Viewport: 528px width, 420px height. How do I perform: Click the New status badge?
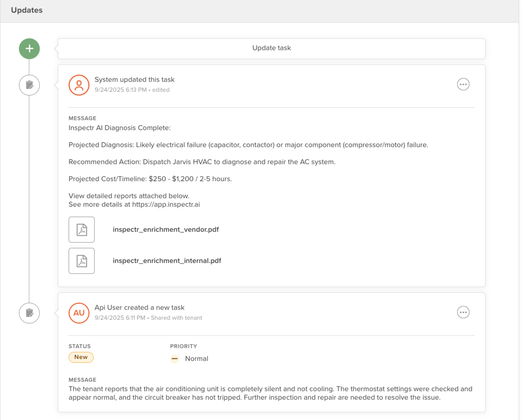pos(81,357)
